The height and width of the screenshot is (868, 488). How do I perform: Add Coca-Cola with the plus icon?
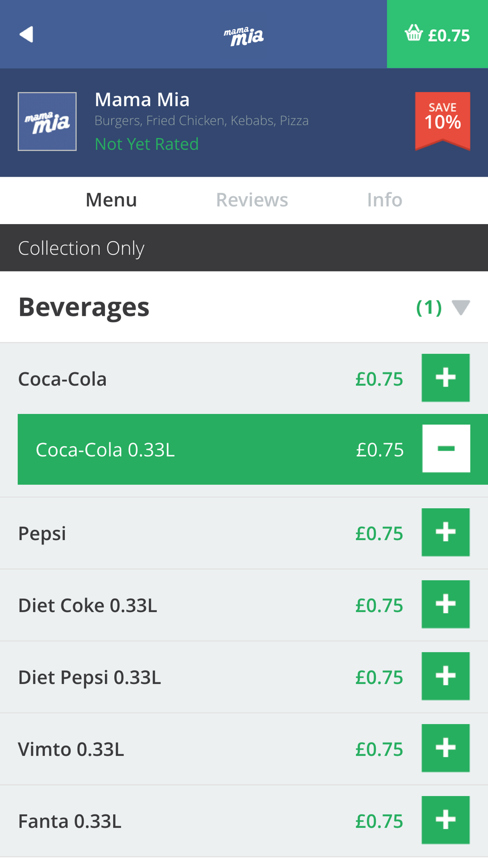tap(446, 378)
